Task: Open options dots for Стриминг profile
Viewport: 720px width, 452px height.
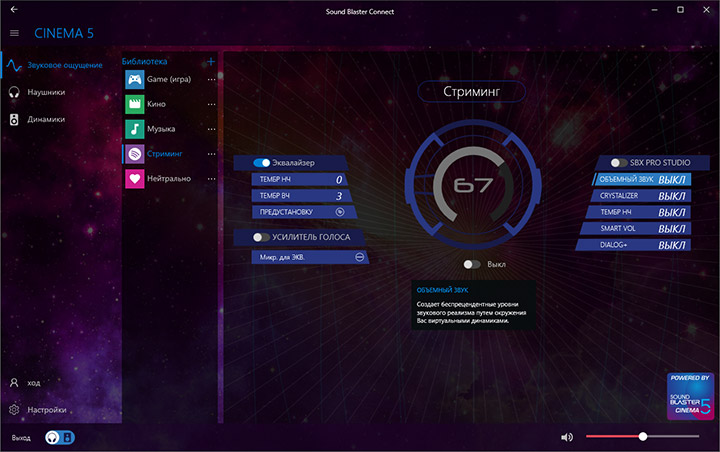Action: 211,154
